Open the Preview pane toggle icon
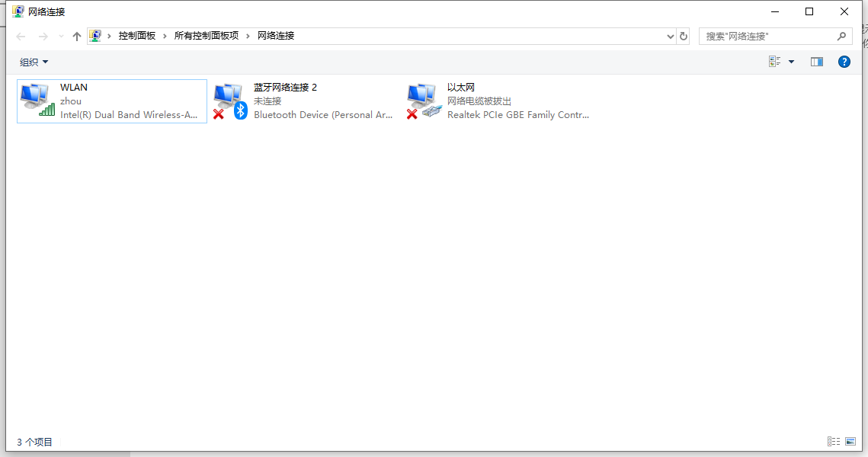Image resolution: width=868 pixels, height=457 pixels. (816, 61)
